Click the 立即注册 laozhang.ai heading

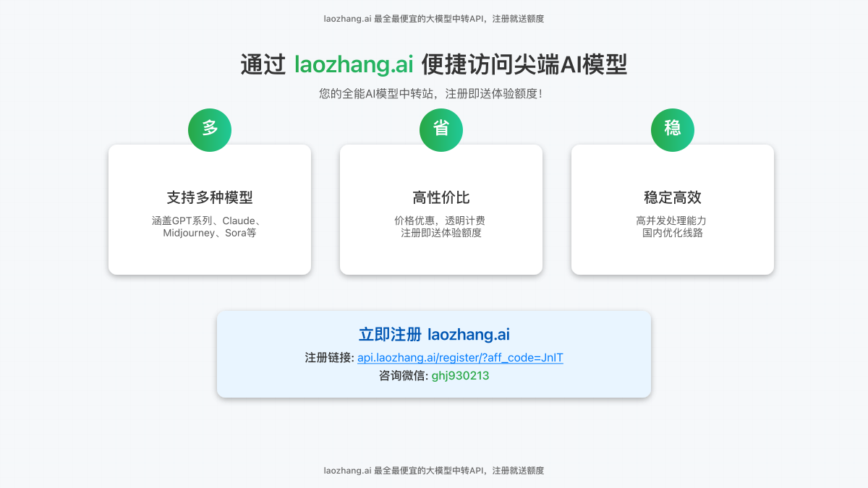[434, 335]
